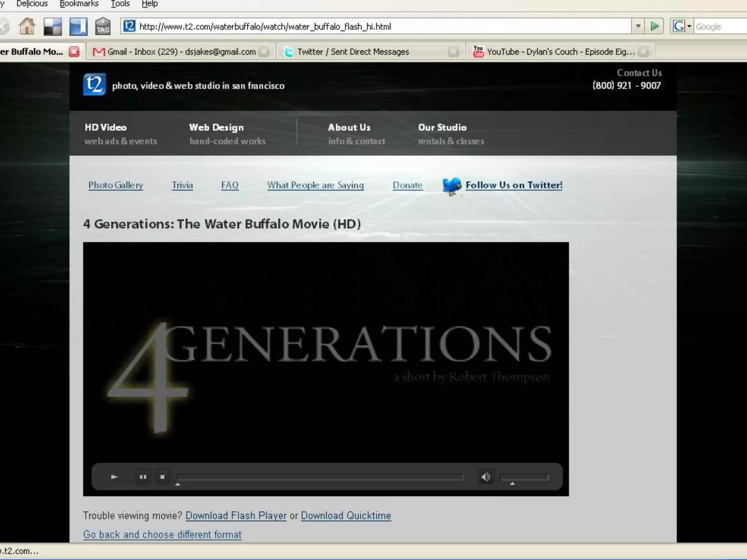This screenshot has width=747, height=560.
Task: Click the Delicious TAG button icon
Action: coord(103,27)
